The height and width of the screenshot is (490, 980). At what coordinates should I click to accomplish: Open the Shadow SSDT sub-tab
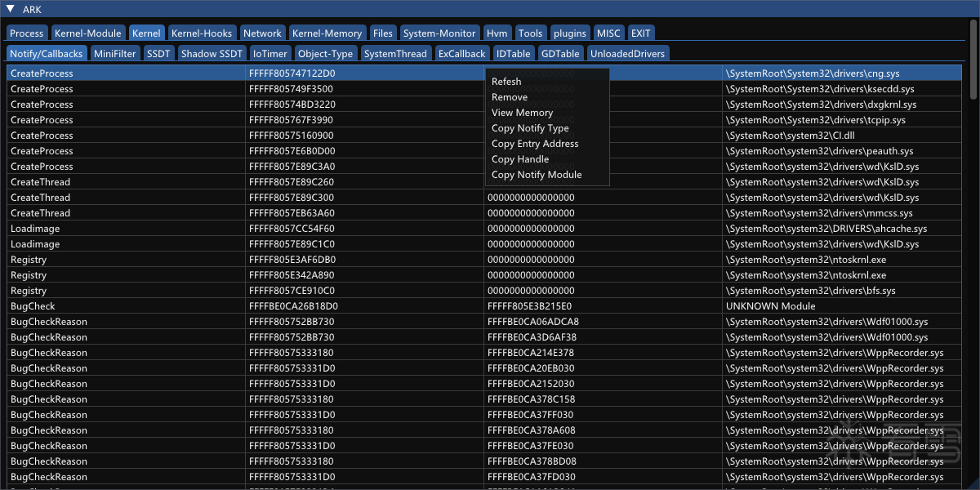(x=212, y=53)
